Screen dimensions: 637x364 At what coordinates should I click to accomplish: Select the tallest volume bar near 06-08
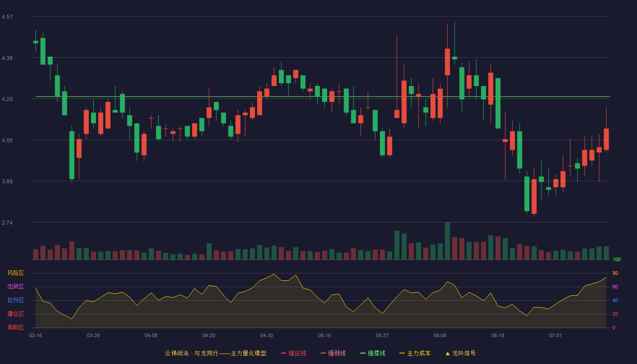click(x=447, y=241)
